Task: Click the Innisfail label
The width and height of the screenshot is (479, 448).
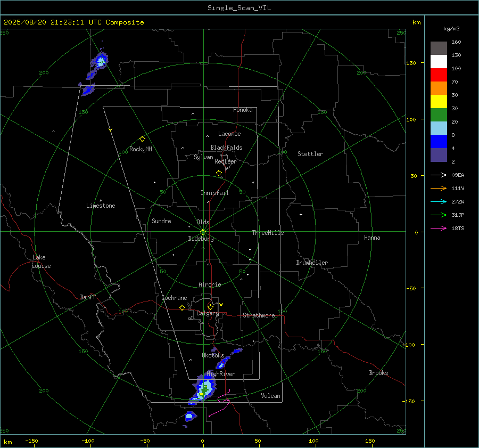Action: [x=214, y=193]
